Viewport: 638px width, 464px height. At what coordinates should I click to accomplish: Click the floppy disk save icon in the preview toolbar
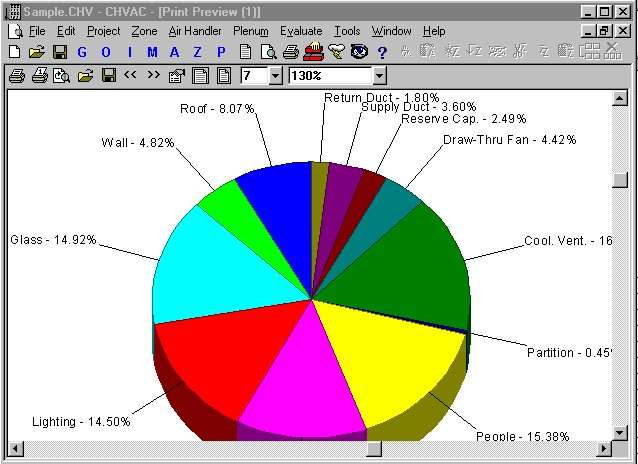tap(108, 75)
